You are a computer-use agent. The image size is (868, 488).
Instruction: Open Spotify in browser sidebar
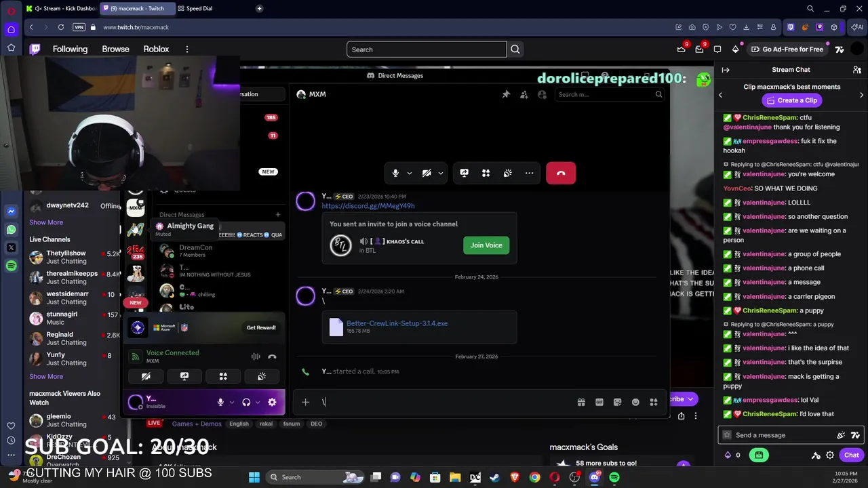11,266
